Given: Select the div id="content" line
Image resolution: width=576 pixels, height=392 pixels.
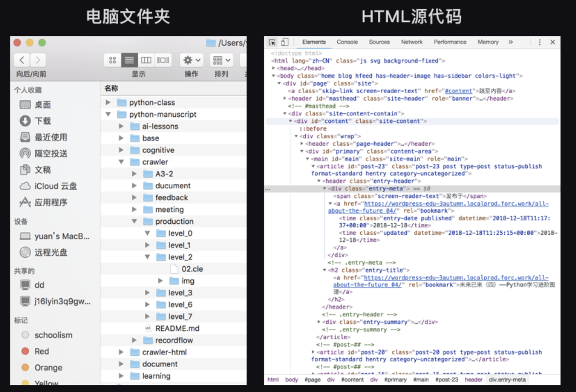Looking at the screenshot, I should (x=412, y=121).
